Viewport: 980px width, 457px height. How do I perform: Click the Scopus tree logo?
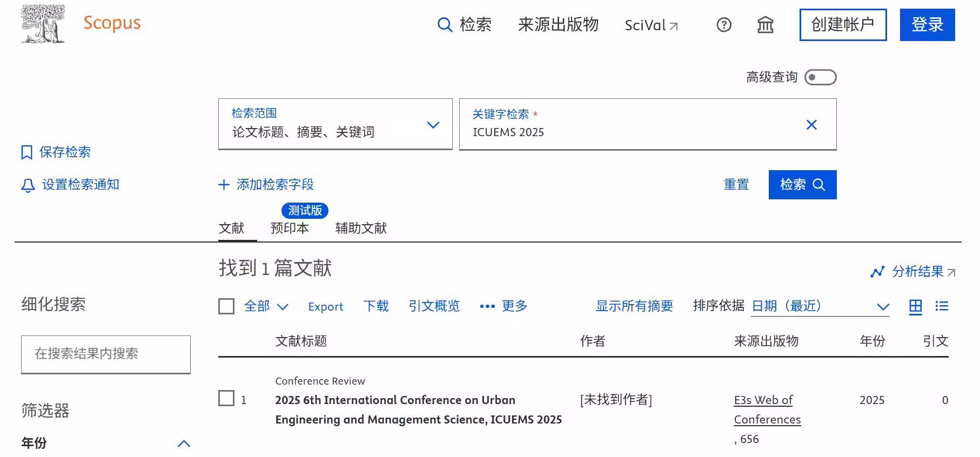tap(43, 24)
